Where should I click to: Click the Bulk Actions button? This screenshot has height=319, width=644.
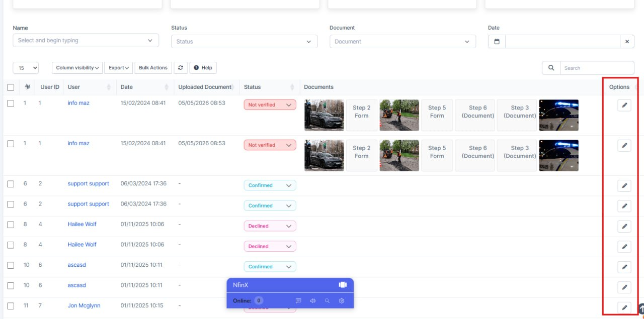tap(153, 68)
